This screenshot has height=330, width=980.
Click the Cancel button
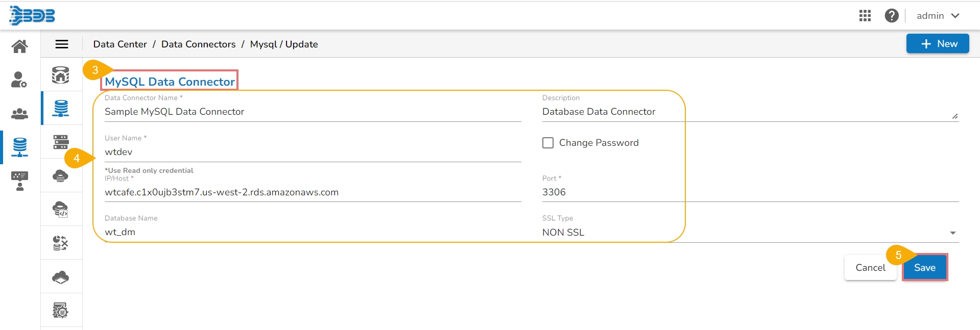coord(870,268)
